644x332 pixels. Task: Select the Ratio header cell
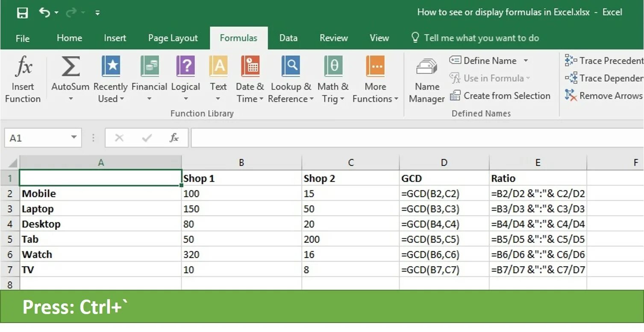[x=538, y=178]
